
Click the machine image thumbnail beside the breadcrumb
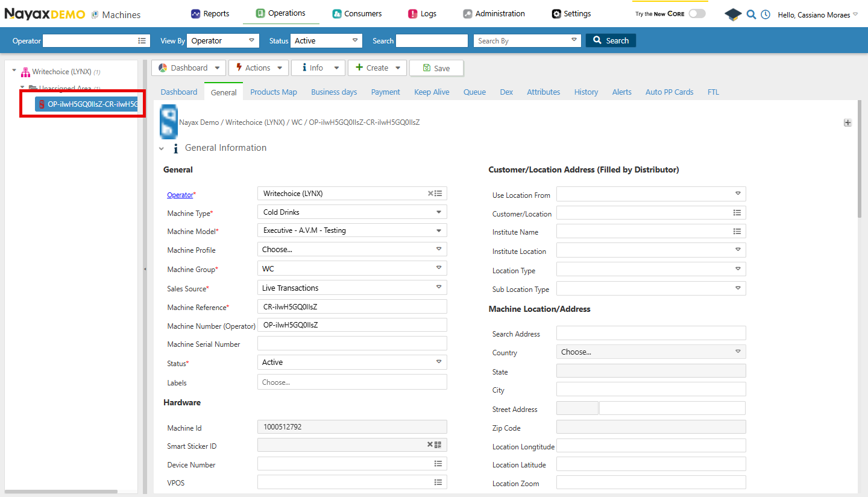pos(169,121)
